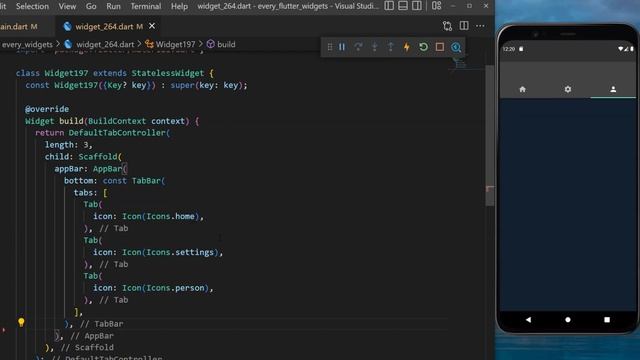
Task: Grab the debug toolbar drag handle
Action: tap(330, 47)
